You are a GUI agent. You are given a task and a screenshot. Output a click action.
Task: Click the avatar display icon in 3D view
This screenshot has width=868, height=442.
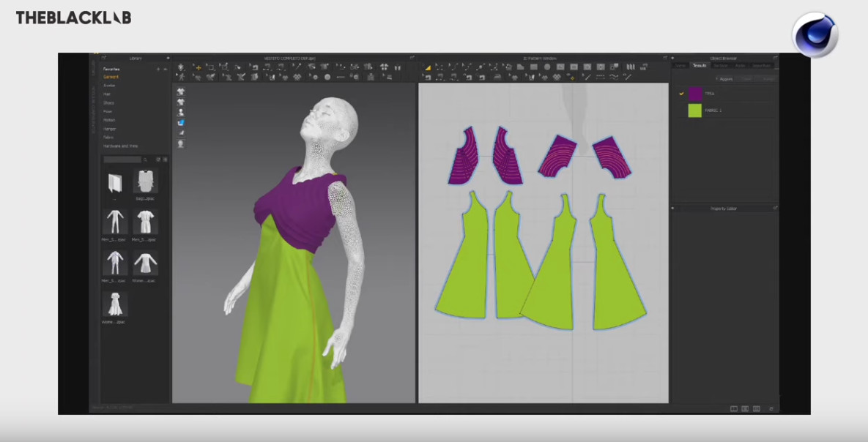point(180,112)
